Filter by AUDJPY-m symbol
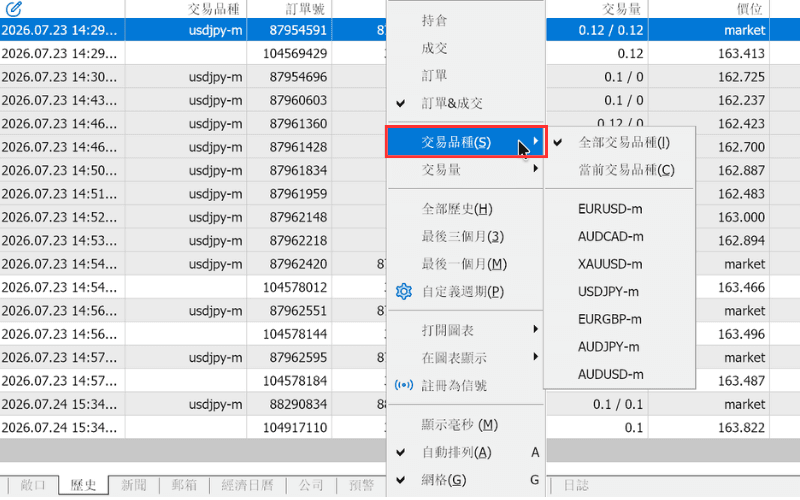800x500 pixels. pyautogui.click(x=608, y=346)
